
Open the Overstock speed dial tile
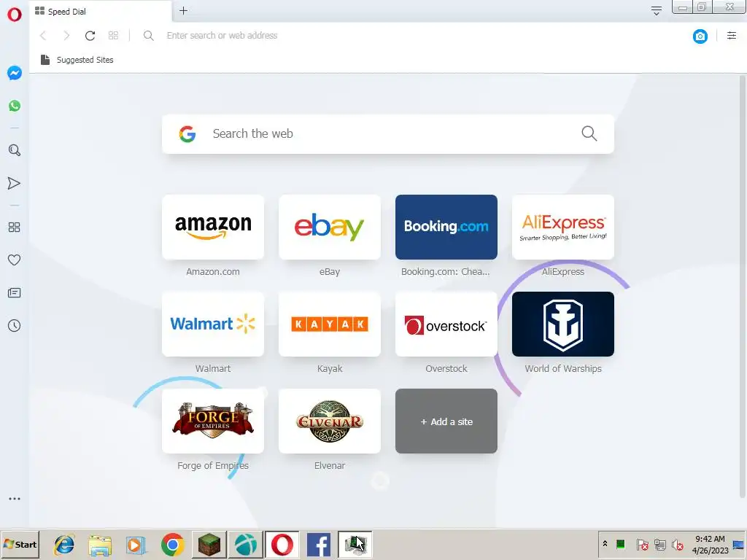446,324
